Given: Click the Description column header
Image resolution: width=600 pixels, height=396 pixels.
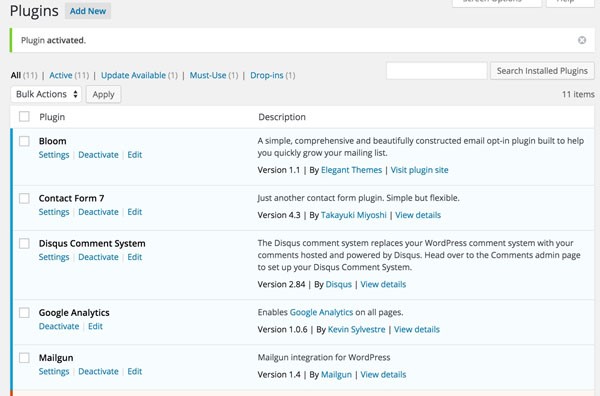Looking at the screenshot, I should tap(282, 117).
